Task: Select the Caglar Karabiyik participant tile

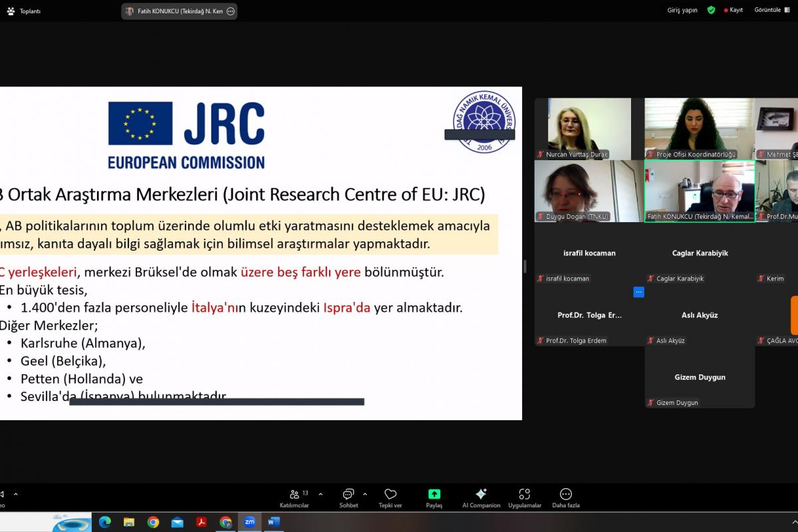Action: (x=700, y=253)
